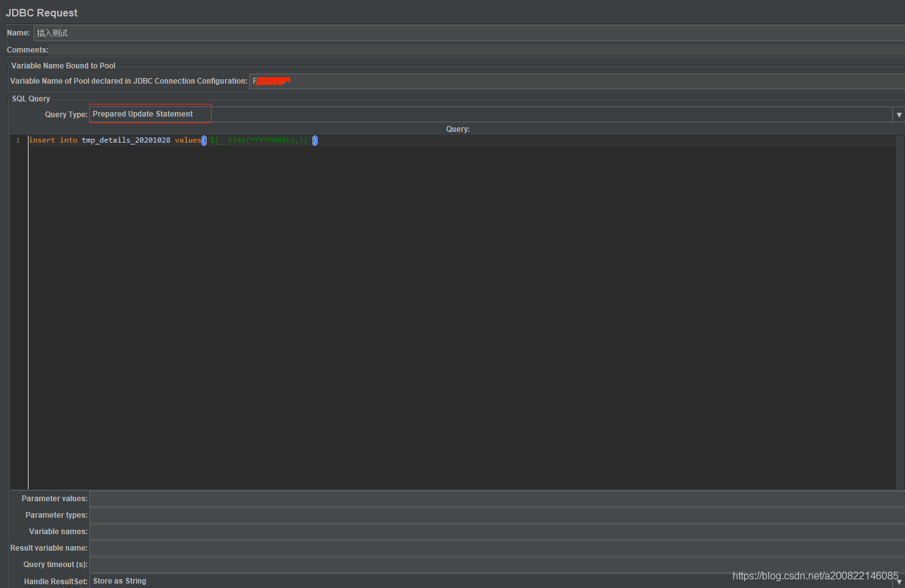Click inside the Parameter values field
The height and width of the screenshot is (588, 905).
[x=317, y=499]
